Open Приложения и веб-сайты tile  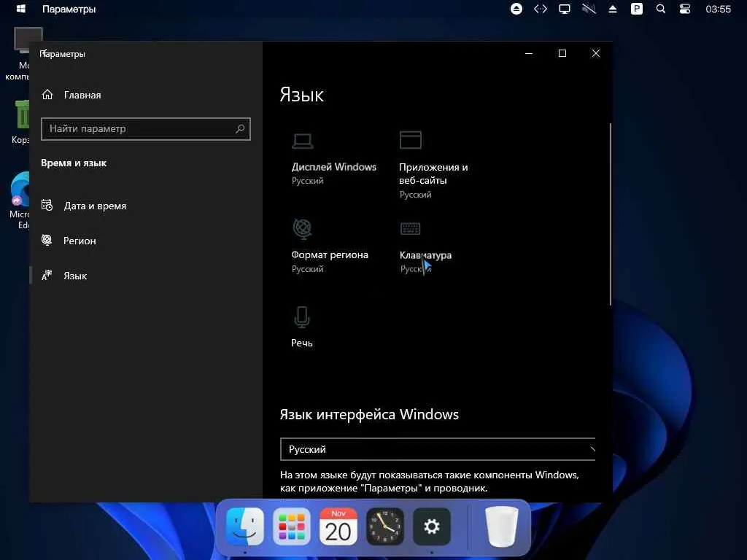point(433,165)
